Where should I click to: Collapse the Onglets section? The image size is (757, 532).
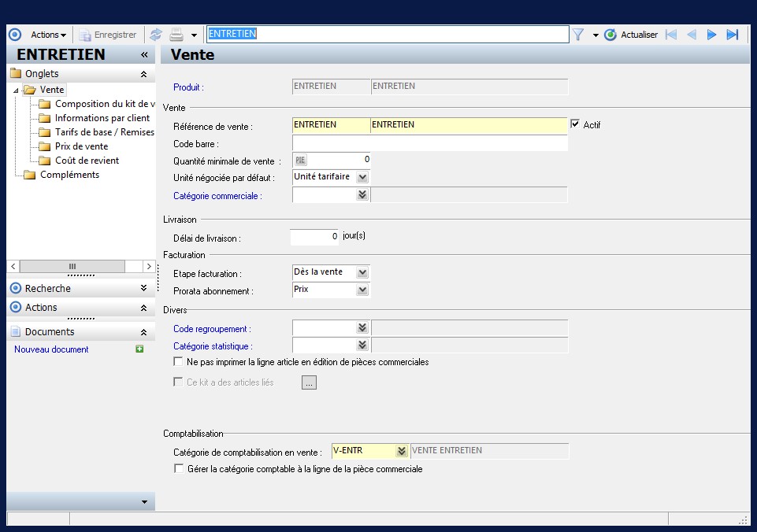click(143, 74)
